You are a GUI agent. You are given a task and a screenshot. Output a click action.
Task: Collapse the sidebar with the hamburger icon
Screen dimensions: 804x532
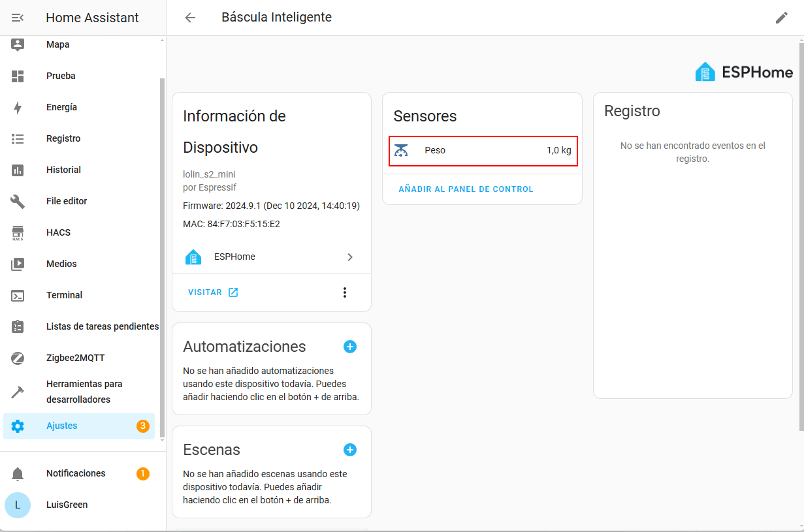(x=18, y=18)
